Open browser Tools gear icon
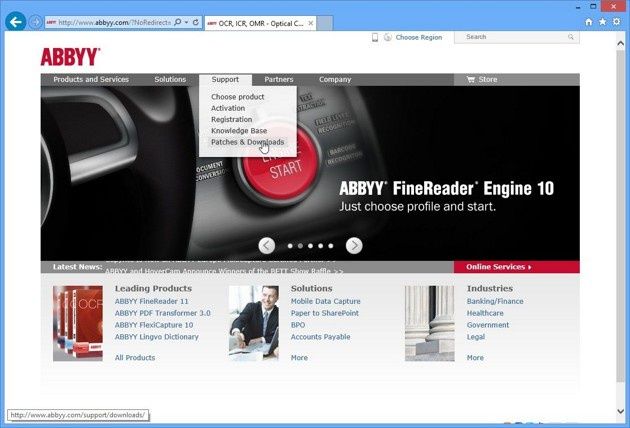Viewport: 630px width, 428px height. tap(617, 22)
